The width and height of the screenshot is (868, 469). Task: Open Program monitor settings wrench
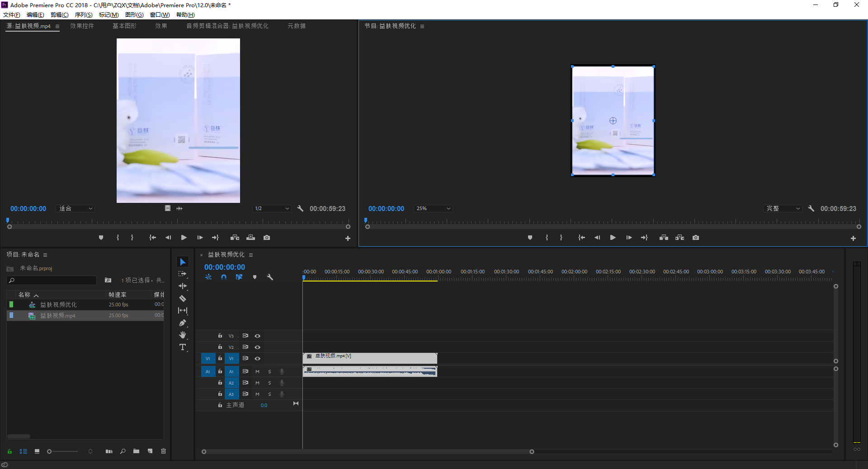click(x=811, y=208)
